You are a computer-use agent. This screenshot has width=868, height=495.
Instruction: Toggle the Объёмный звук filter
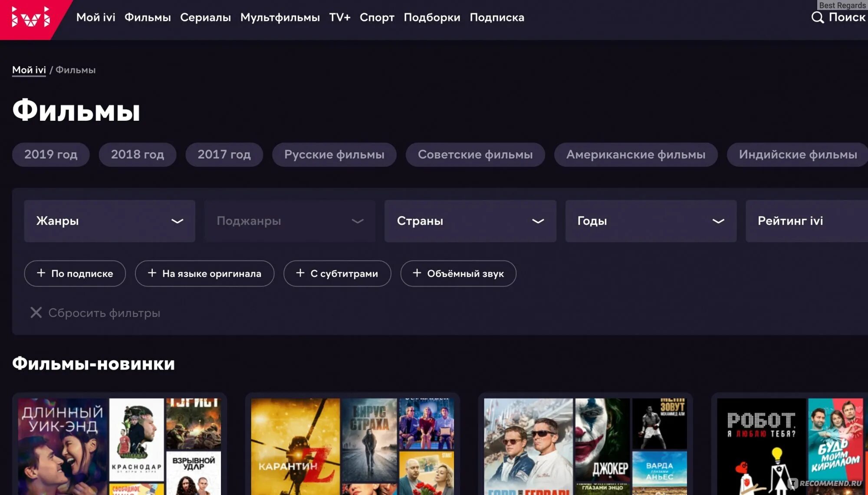(458, 274)
